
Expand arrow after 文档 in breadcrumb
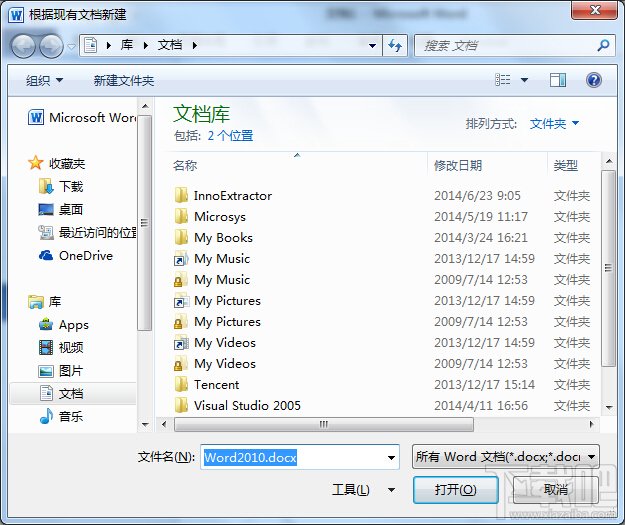[x=195, y=45]
